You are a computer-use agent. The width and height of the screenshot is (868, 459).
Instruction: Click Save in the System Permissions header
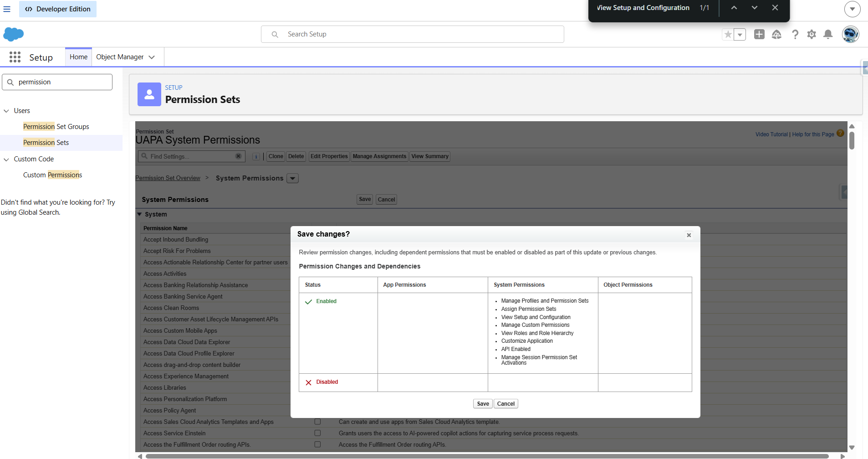coord(365,199)
